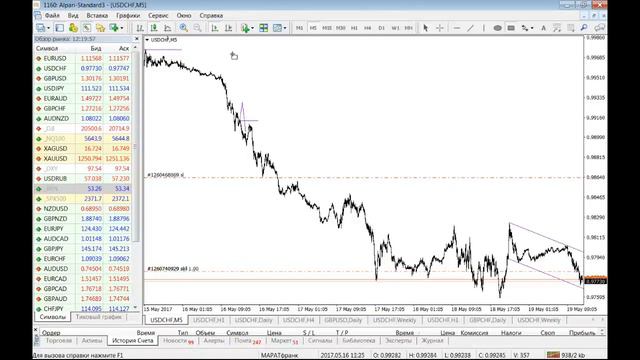Screen dimensions: 640x360
Task: Switch chart to candlesticks style
Action: pyautogui.click(x=154, y=28)
